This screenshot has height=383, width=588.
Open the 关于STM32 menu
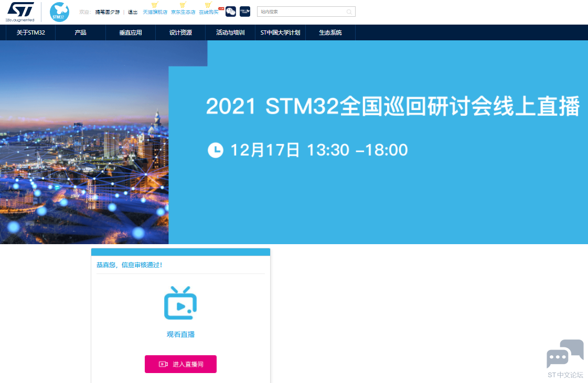31,32
